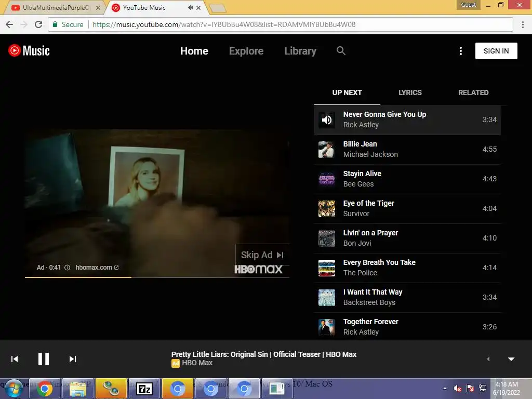The image size is (532, 399).
Task: Play Livin' on a Prayer track title
Action: [370, 233]
